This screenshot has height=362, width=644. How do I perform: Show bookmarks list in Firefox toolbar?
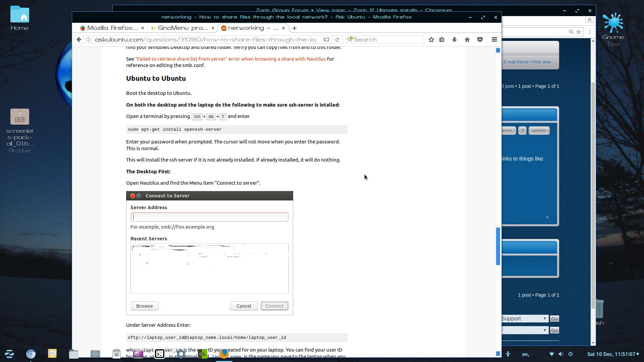click(x=442, y=40)
